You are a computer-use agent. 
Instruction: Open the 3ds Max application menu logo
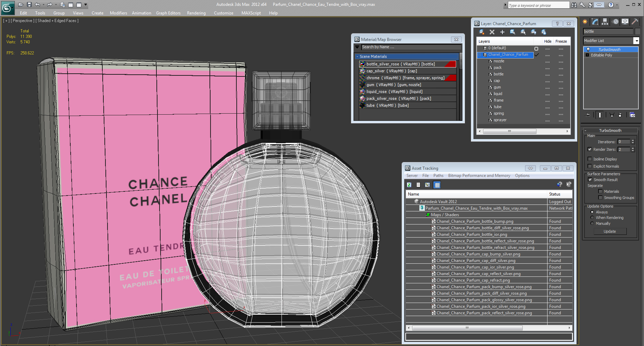click(7, 8)
